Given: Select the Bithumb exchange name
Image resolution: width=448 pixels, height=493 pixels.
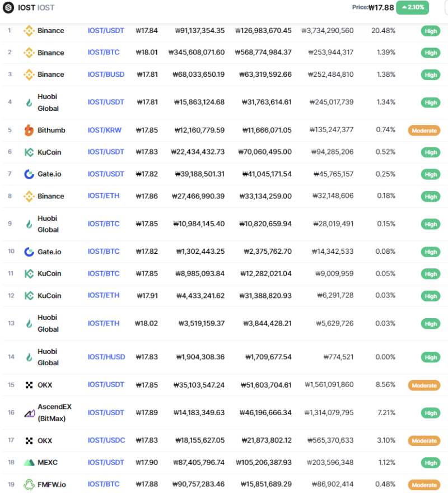Looking at the screenshot, I should 52,130.
